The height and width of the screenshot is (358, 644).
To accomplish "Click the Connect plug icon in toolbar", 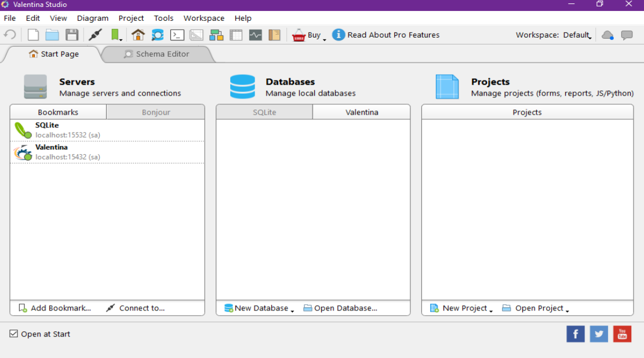I will coord(95,35).
